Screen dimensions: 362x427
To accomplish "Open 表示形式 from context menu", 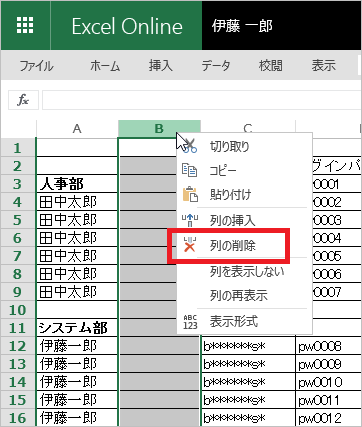I will [x=234, y=321].
